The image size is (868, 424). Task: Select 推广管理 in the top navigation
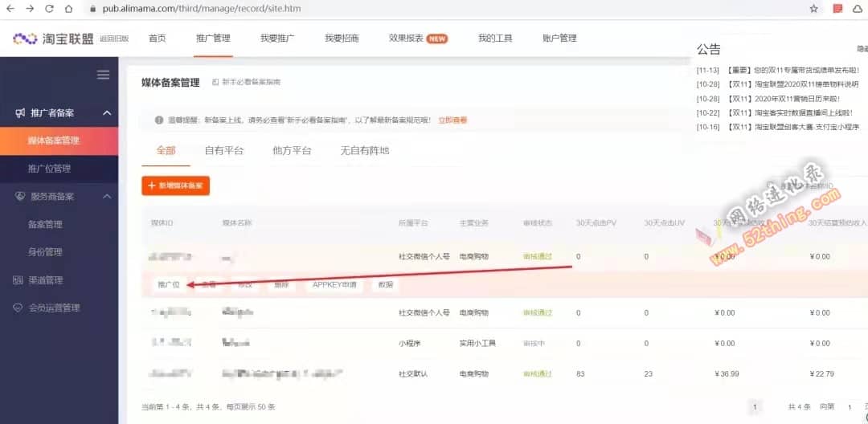coord(213,39)
